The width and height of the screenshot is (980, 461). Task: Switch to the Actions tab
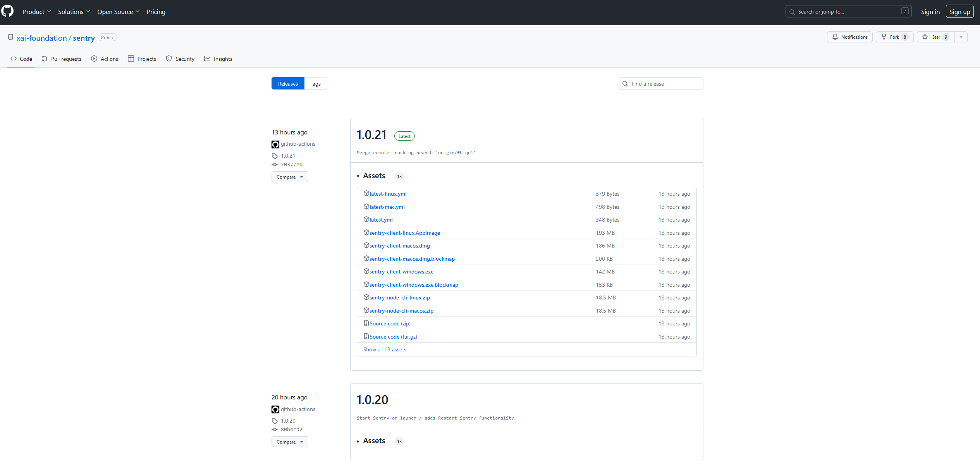click(x=105, y=59)
